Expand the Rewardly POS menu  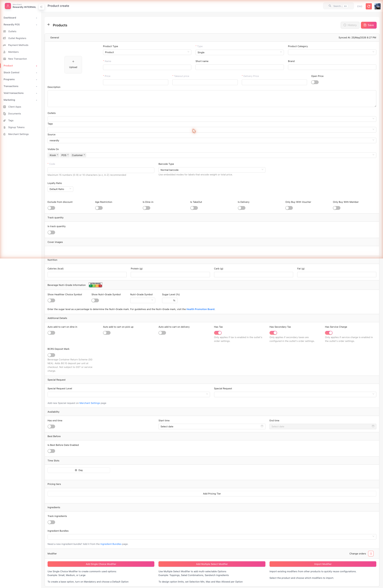click(x=20, y=25)
